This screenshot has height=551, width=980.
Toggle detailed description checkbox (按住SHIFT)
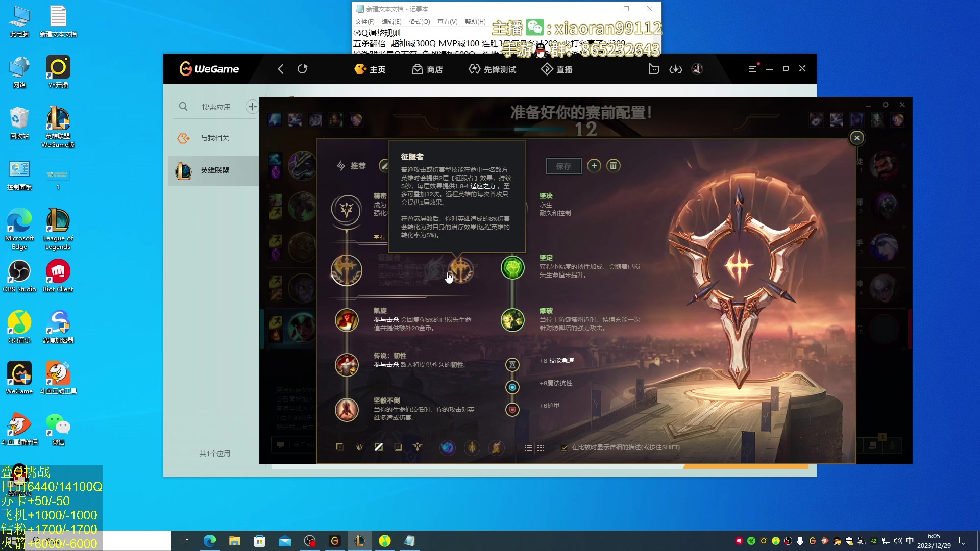click(564, 448)
